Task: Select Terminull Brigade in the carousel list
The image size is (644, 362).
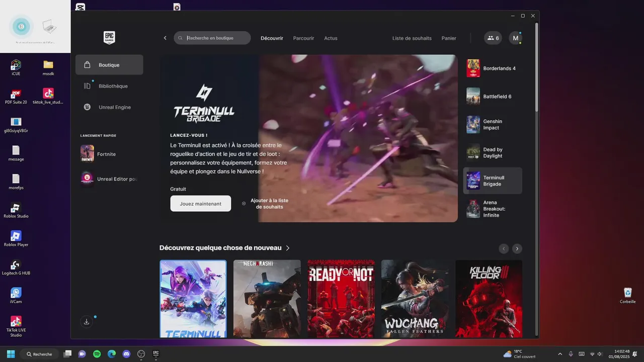Action: (493, 180)
